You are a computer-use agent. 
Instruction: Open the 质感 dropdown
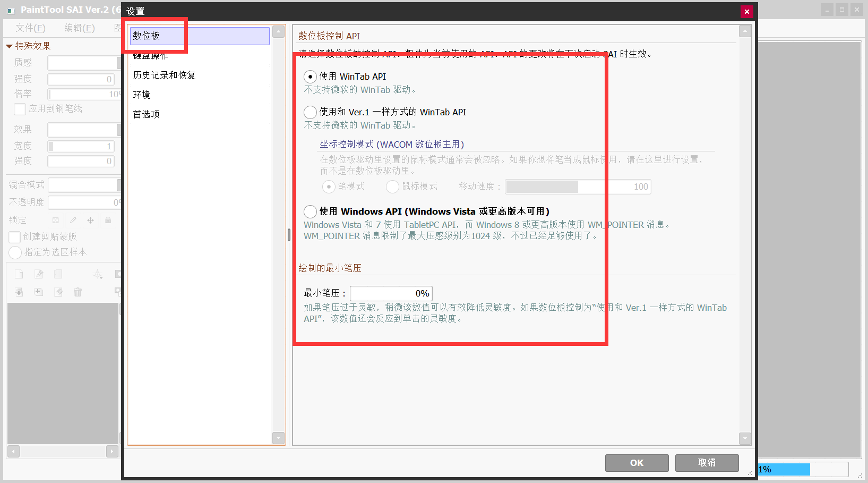(84, 63)
